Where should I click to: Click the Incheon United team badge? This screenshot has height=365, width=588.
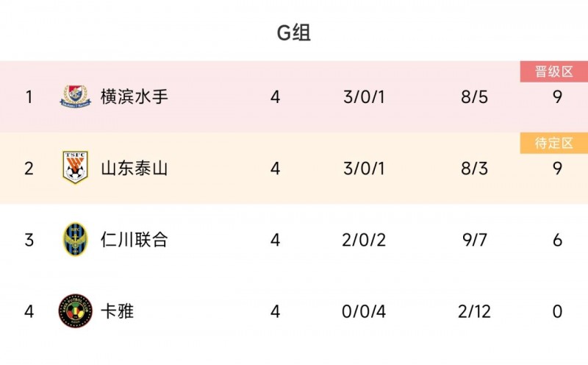tap(75, 239)
